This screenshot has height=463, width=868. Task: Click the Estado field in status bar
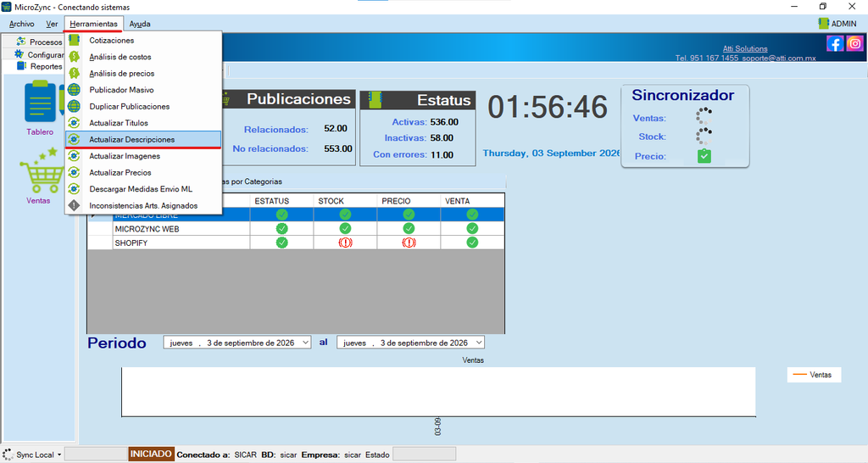[424, 455]
